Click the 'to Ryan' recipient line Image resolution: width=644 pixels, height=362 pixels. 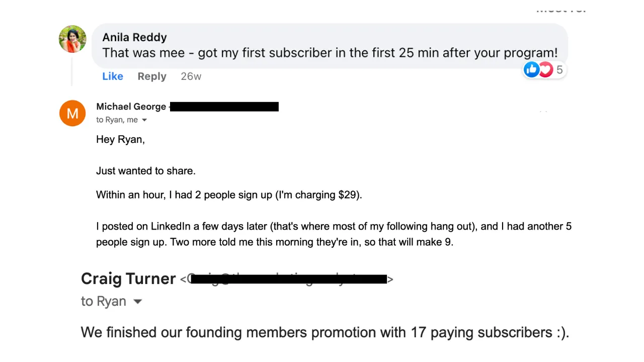(x=104, y=301)
